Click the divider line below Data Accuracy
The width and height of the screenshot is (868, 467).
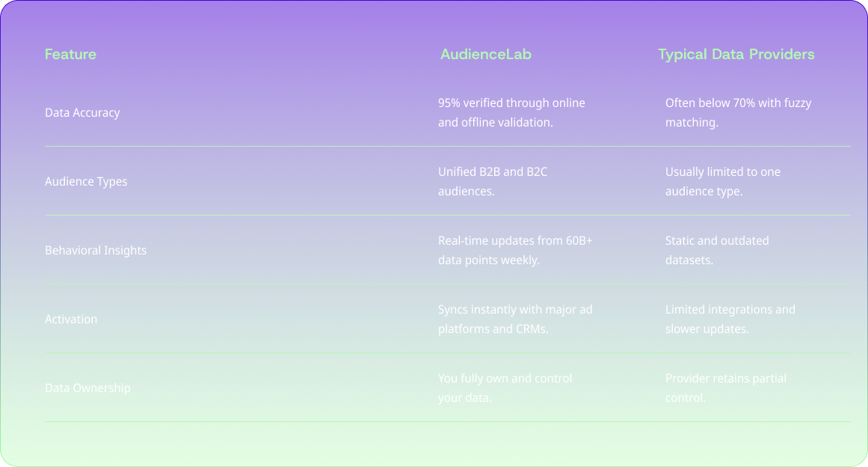point(447,146)
